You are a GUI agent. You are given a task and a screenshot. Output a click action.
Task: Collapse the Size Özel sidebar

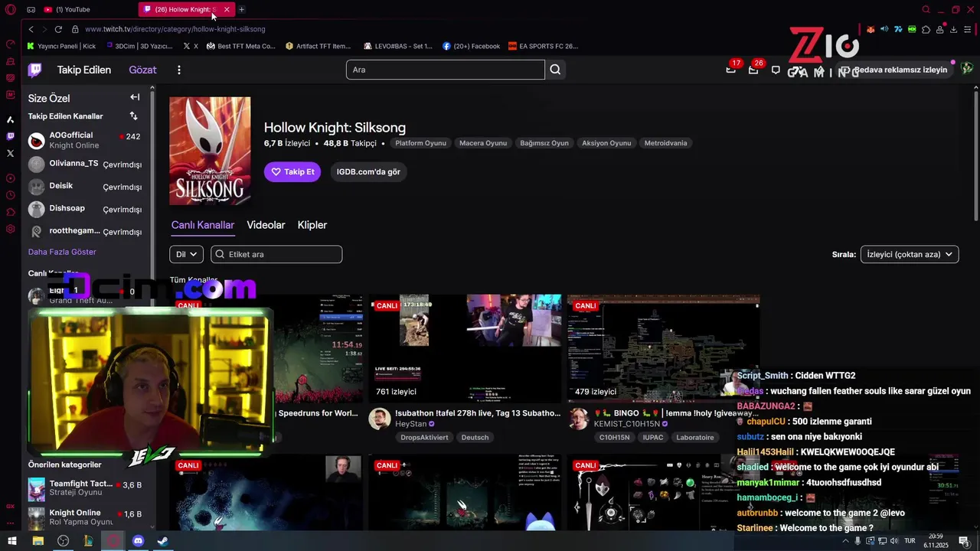[135, 97]
